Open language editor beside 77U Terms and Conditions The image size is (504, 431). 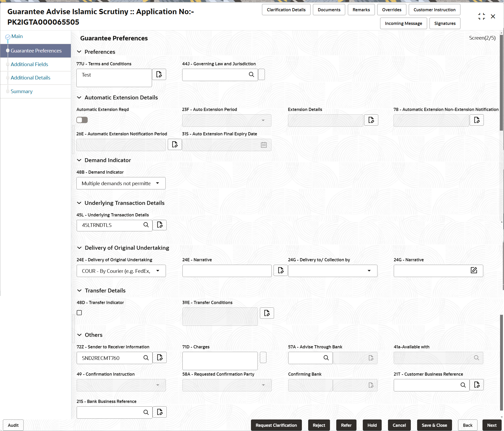click(159, 75)
